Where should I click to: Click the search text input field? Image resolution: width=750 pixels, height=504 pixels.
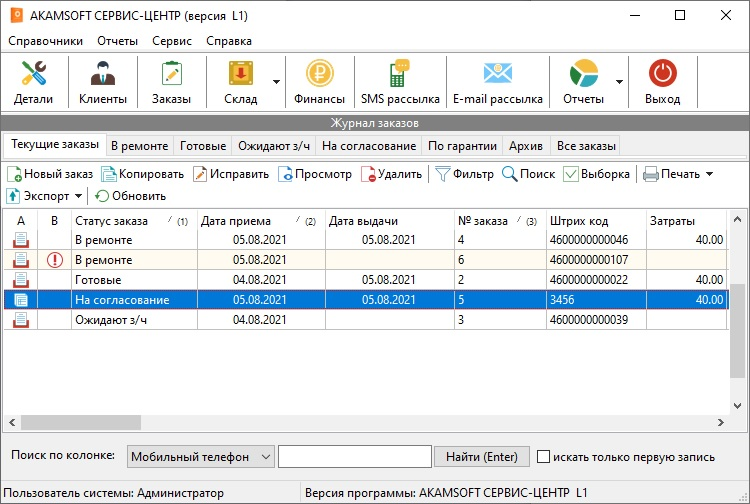(x=354, y=457)
